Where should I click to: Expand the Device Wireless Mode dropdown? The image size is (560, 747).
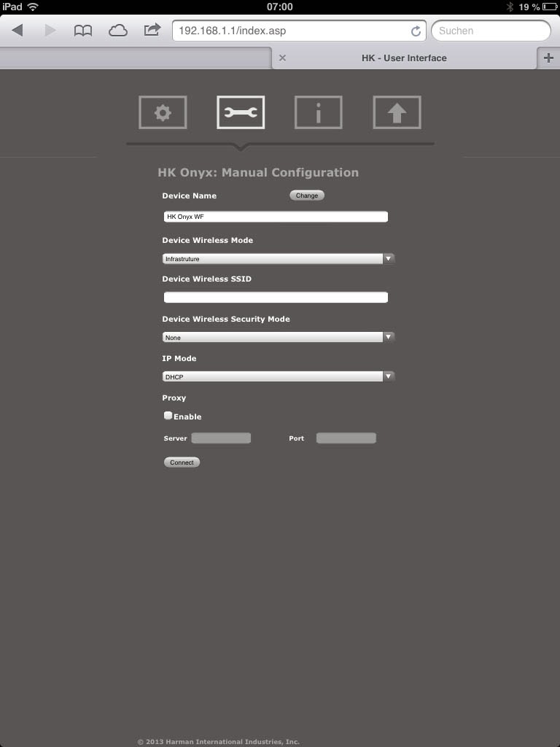[279, 259]
